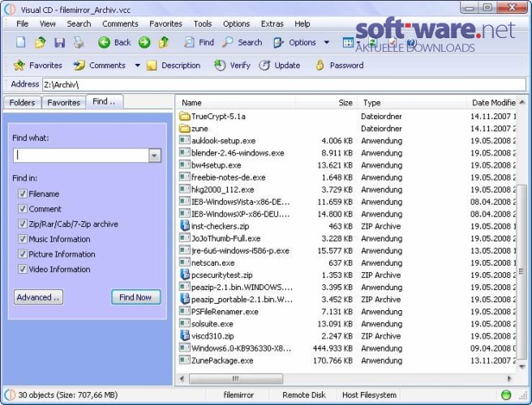Click the Views layout icon in toolbar

[x=348, y=42]
